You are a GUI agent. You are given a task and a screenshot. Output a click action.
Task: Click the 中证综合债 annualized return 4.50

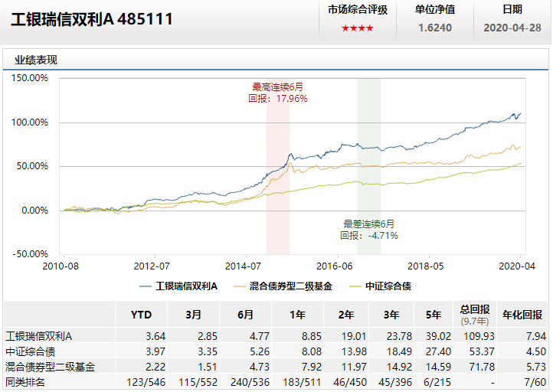536,352
